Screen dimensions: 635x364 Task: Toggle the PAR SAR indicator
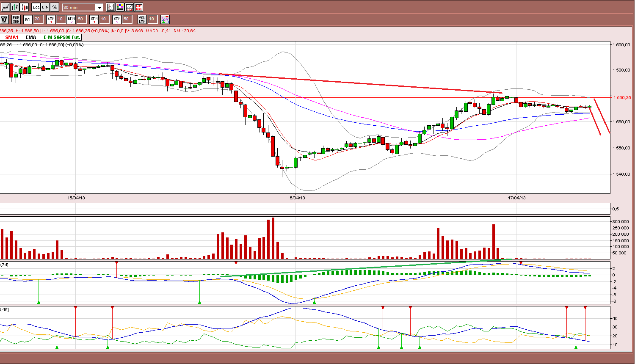pos(16,19)
